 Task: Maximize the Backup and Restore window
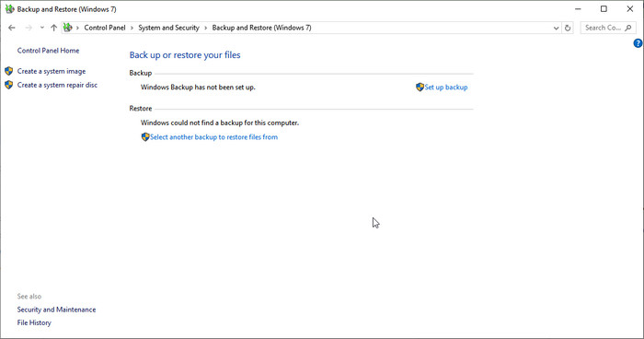604,8
